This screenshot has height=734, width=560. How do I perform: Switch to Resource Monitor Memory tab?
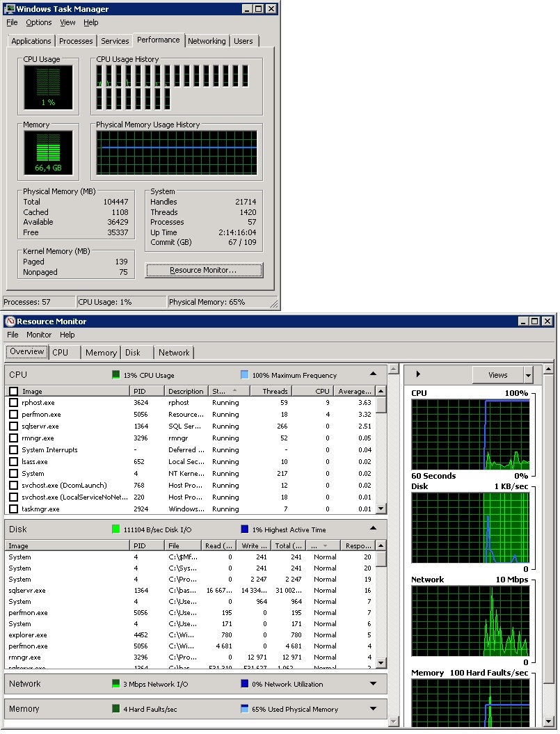coord(101,353)
